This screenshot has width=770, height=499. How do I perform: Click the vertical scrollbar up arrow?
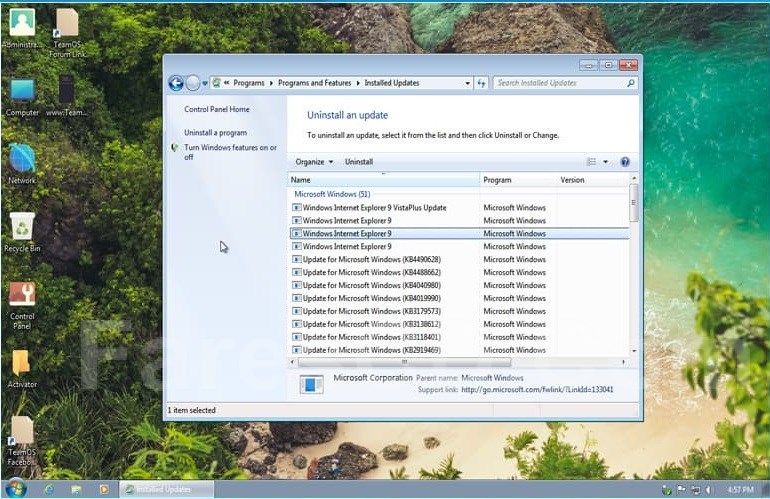(634, 178)
